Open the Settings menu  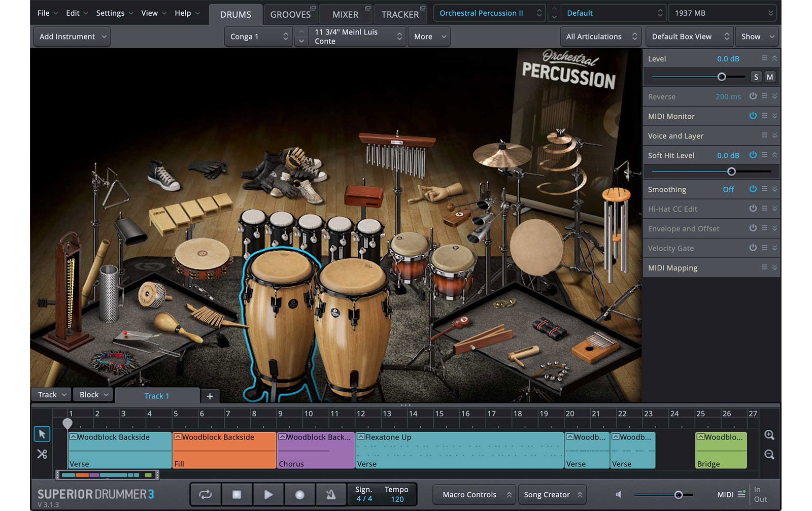click(115, 13)
